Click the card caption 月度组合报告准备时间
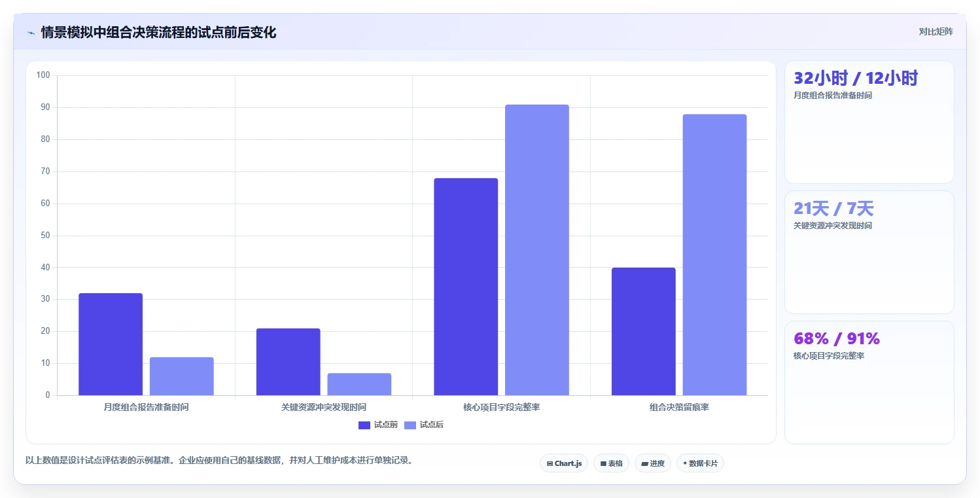This screenshot has width=980, height=498. (x=832, y=96)
